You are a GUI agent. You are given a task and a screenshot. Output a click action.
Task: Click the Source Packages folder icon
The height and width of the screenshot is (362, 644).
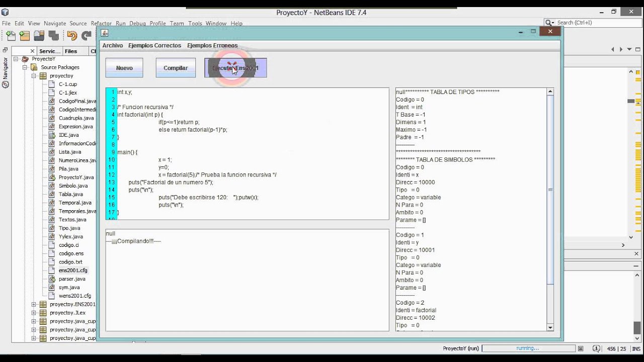[34, 67]
